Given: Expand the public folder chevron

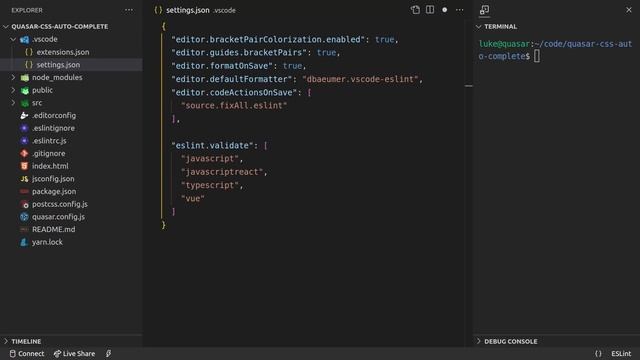Looking at the screenshot, I should (13, 90).
